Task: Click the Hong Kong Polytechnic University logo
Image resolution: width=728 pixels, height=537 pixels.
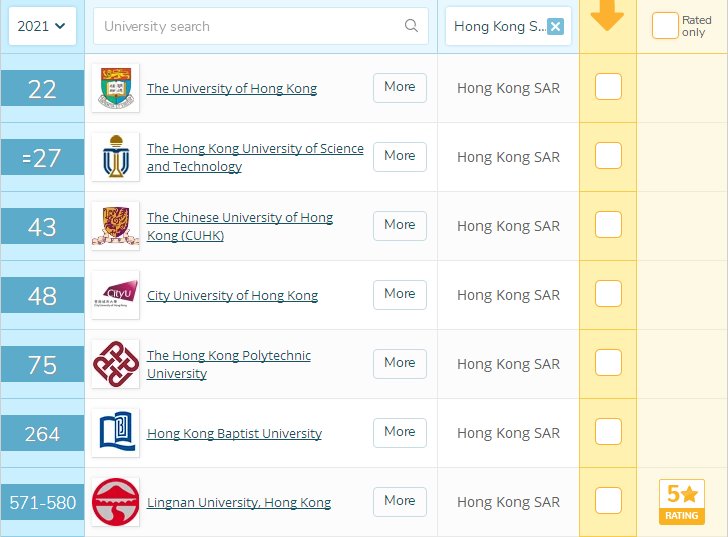Action: (x=115, y=364)
